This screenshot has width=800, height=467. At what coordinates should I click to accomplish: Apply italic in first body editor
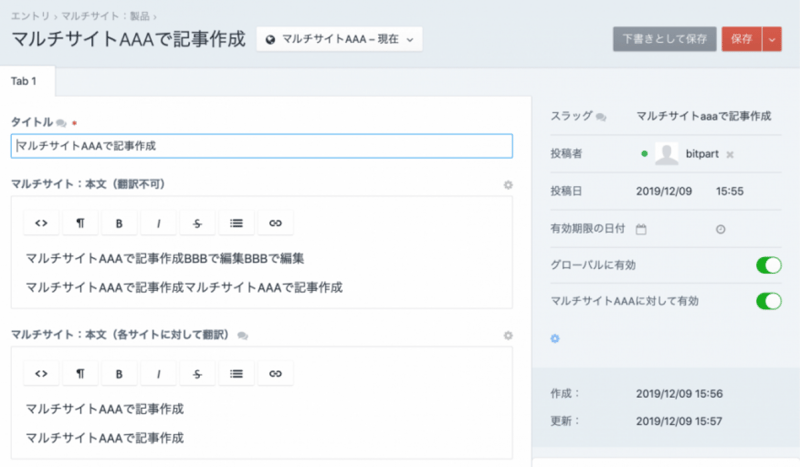point(158,222)
